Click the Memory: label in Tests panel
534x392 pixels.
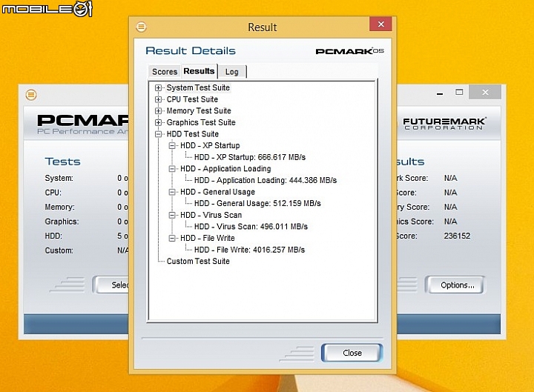pos(59,207)
